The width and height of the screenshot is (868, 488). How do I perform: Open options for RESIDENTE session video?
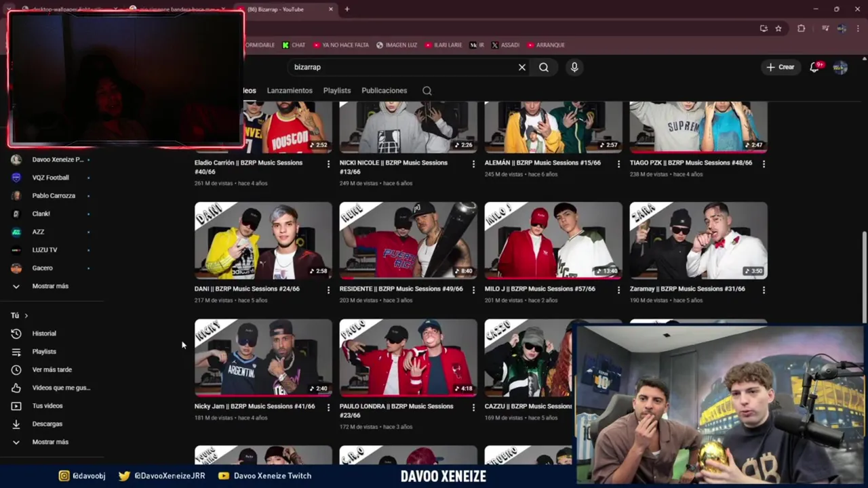coord(473,290)
